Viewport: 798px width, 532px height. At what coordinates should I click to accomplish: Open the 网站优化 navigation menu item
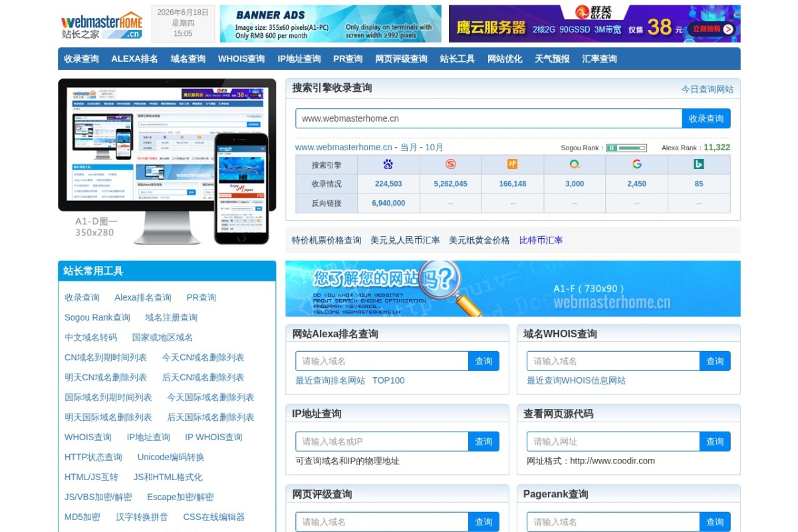505,59
